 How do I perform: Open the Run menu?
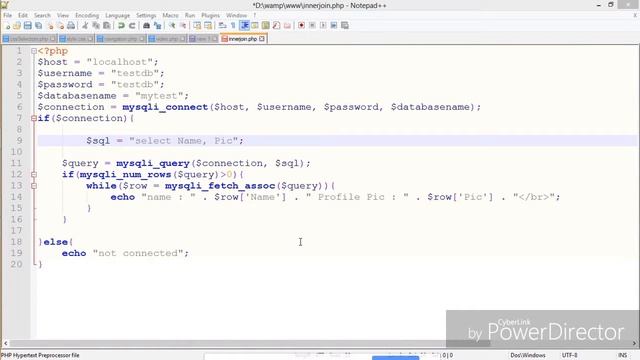point(190,15)
